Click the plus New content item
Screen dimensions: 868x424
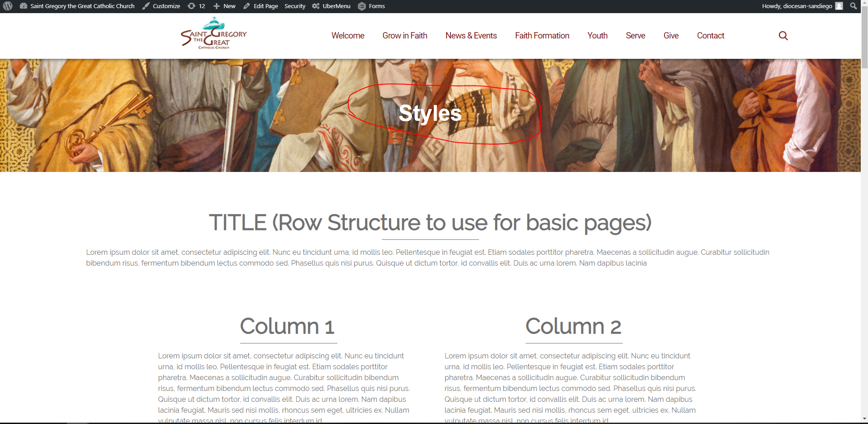click(224, 6)
